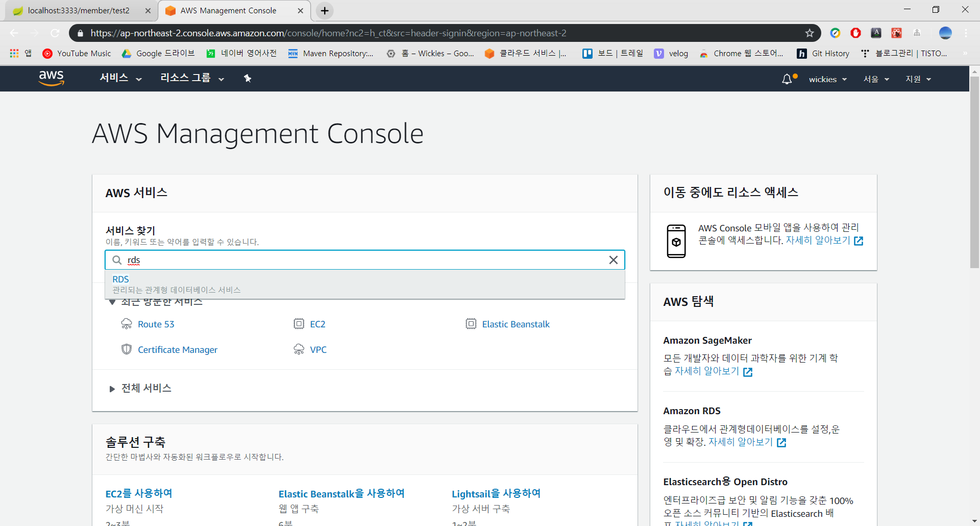
Task: Select the RDS search suggestion
Action: [364, 284]
